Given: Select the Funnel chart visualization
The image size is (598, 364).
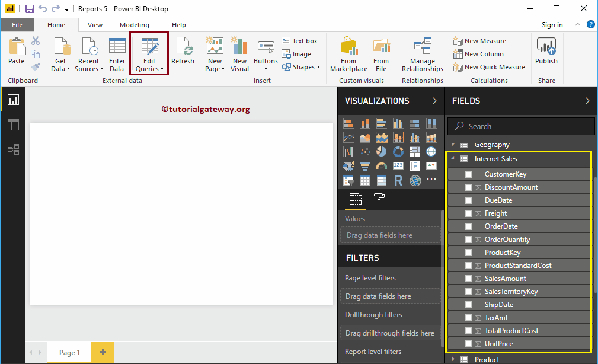Looking at the screenshot, I should click(365, 165).
